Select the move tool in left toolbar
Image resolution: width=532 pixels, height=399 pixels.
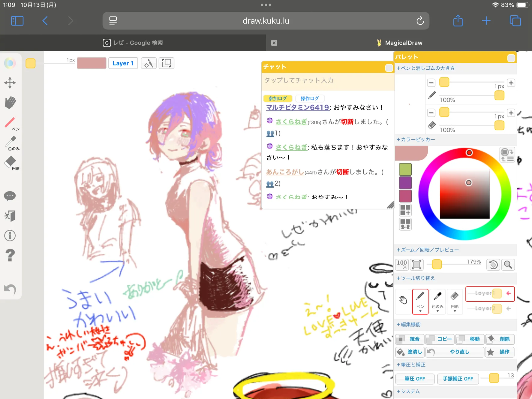click(x=10, y=83)
